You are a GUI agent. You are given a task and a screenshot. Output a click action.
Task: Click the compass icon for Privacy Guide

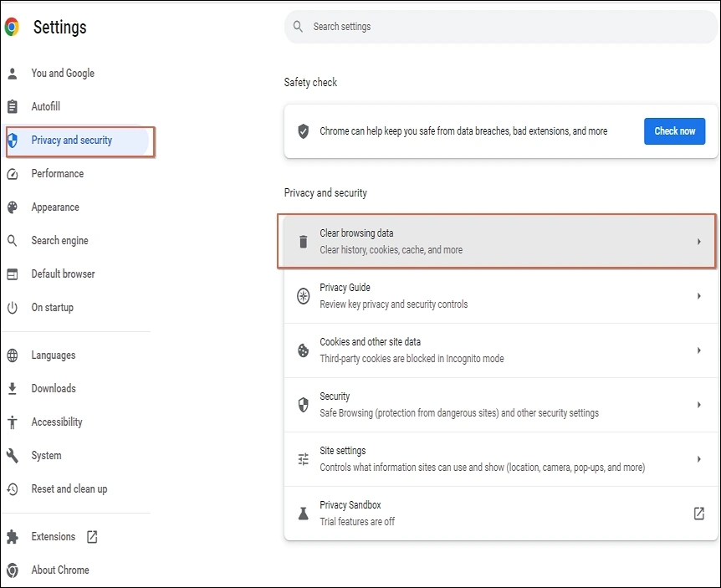[x=303, y=296]
